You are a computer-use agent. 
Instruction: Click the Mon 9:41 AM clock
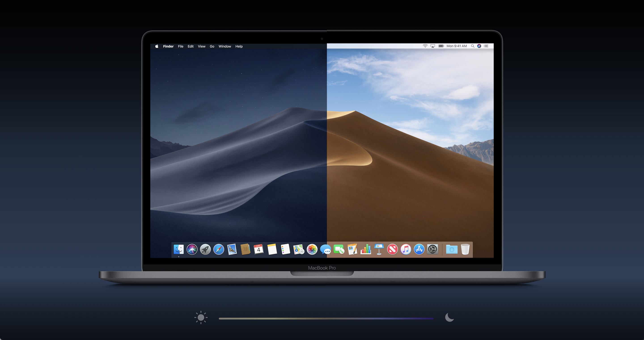457,46
